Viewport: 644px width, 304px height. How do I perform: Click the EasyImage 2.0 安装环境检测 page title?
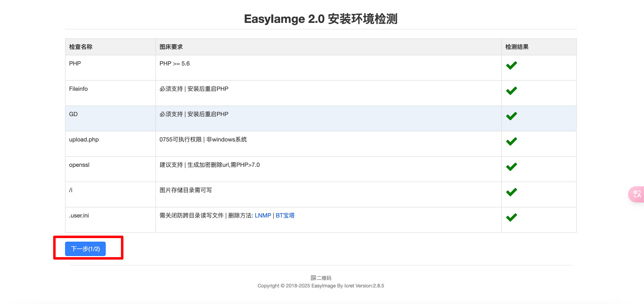click(x=320, y=19)
